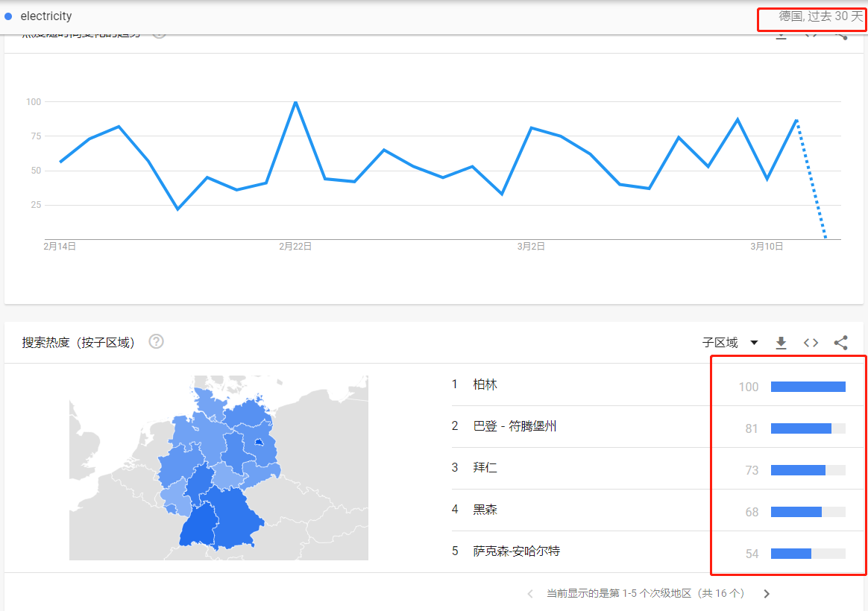Click the 100 interest bar for 柏林

808,387
